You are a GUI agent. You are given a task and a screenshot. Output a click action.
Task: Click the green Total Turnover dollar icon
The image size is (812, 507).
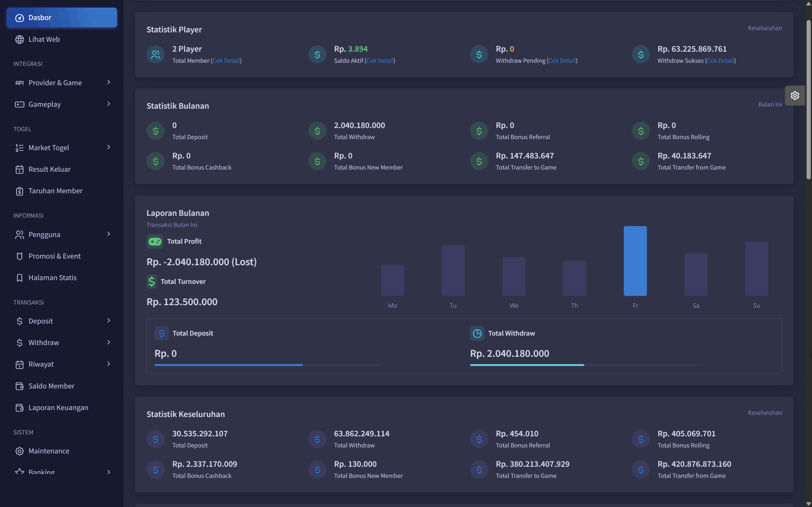[x=152, y=282]
